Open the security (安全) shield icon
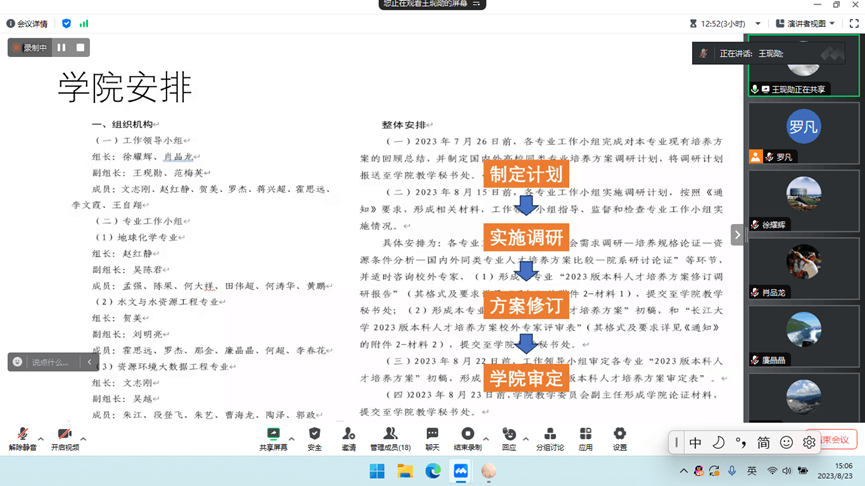 pos(314,435)
